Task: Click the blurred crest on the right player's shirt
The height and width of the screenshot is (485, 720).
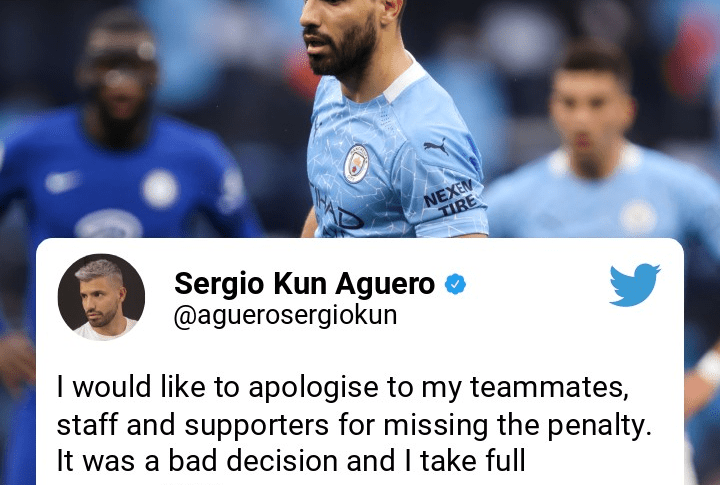Action: pos(638,217)
